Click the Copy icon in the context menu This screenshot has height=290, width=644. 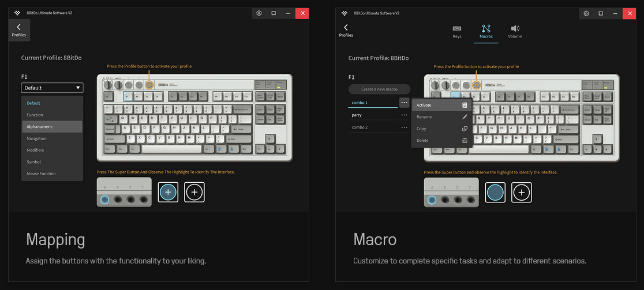(465, 129)
